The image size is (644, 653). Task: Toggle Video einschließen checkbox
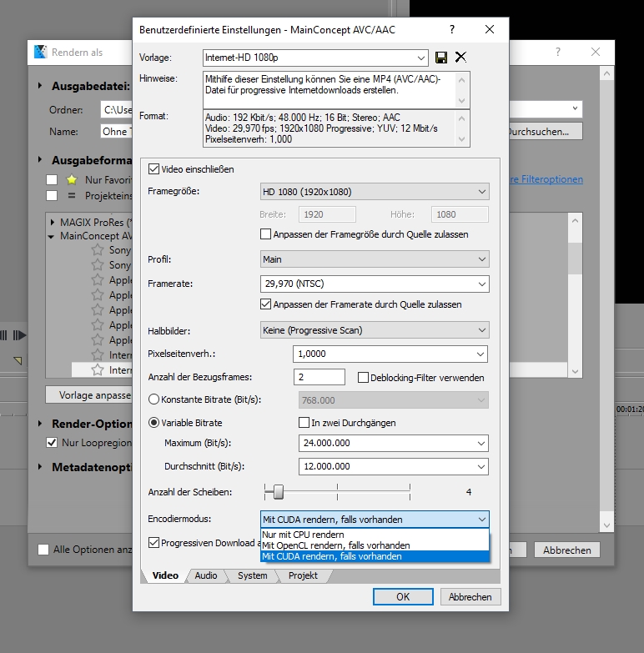[x=153, y=169]
